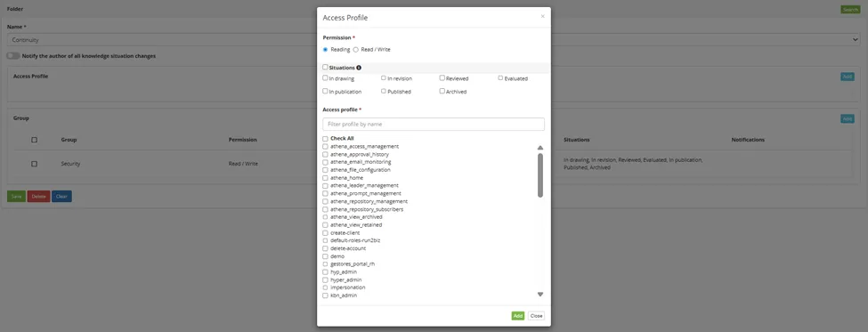868x332 pixels.
Task: Click Add in the Access Profile section
Action: point(847,77)
